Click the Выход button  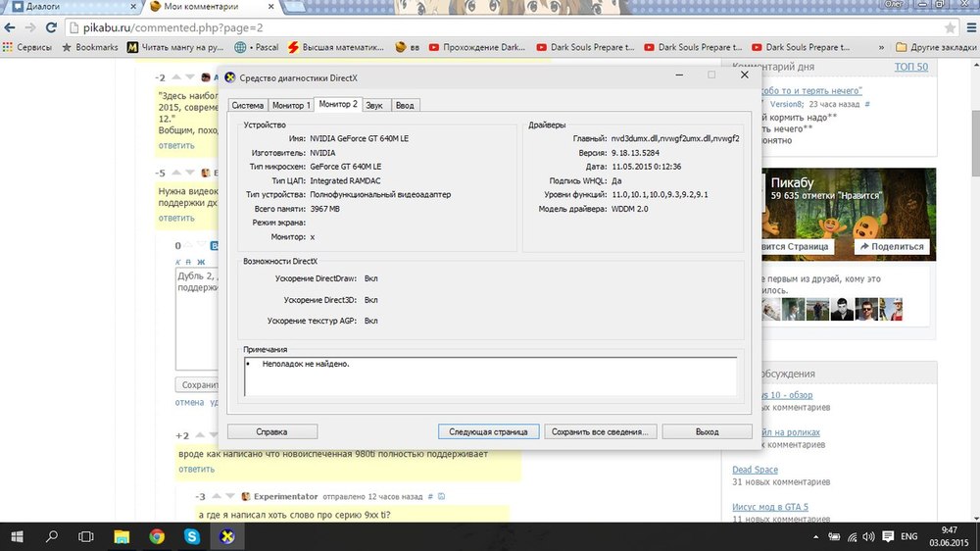[x=707, y=431]
